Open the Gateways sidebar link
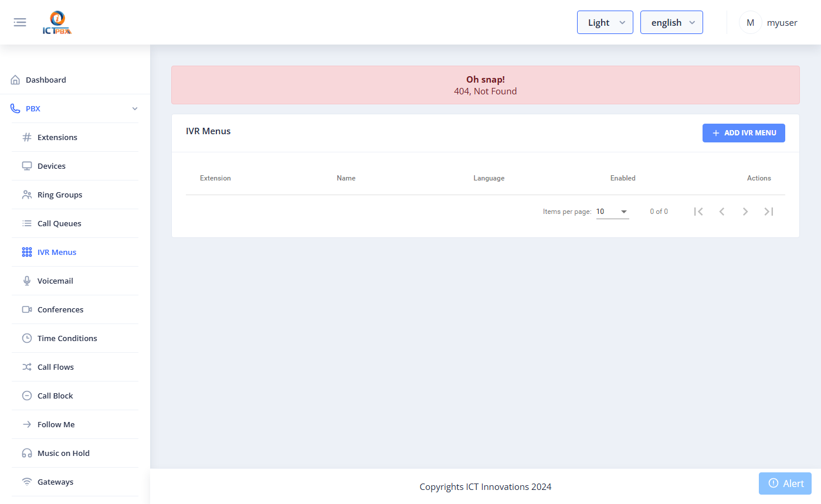The image size is (821, 504). coord(75,482)
